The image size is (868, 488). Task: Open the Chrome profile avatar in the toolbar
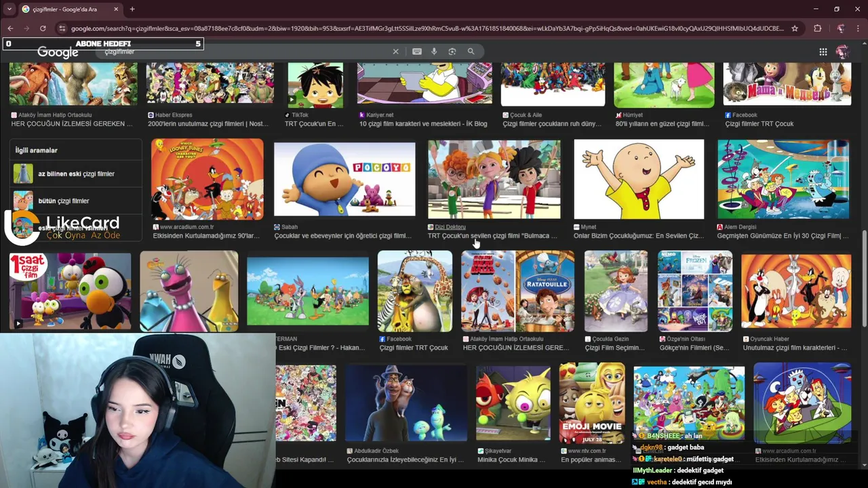[x=841, y=28]
